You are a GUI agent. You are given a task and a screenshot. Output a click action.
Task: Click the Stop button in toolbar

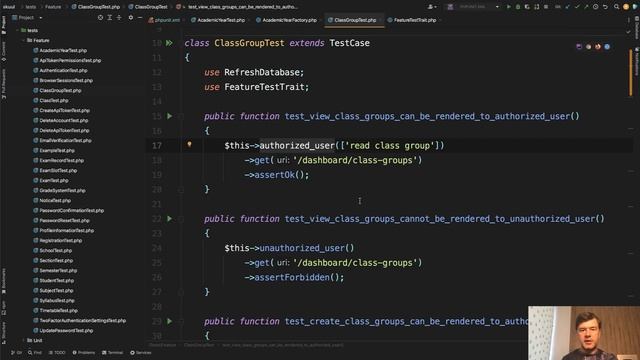pyautogui.click(x=546, y=7)
